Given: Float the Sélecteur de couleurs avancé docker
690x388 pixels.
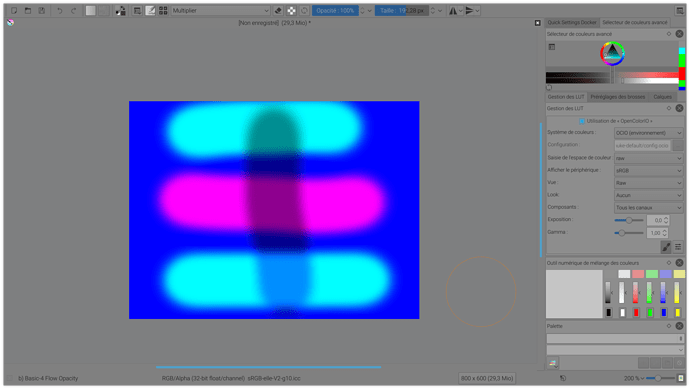Looking at the screenshot, I should click(x=669, y=34).
